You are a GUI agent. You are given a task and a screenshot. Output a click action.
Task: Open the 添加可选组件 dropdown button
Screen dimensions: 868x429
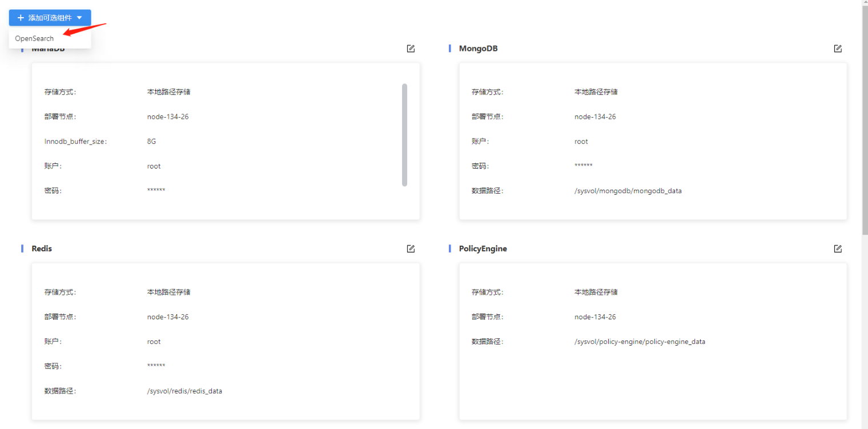pos(50,18)
